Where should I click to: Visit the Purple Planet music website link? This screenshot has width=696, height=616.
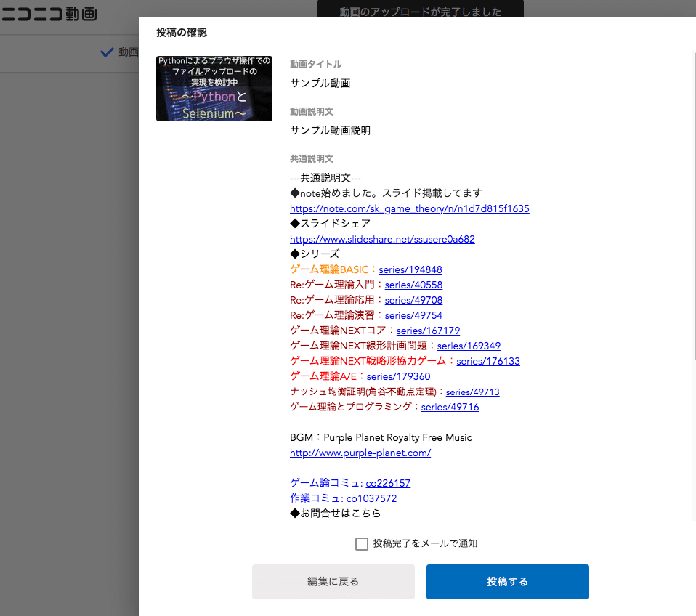click(360, 453)
